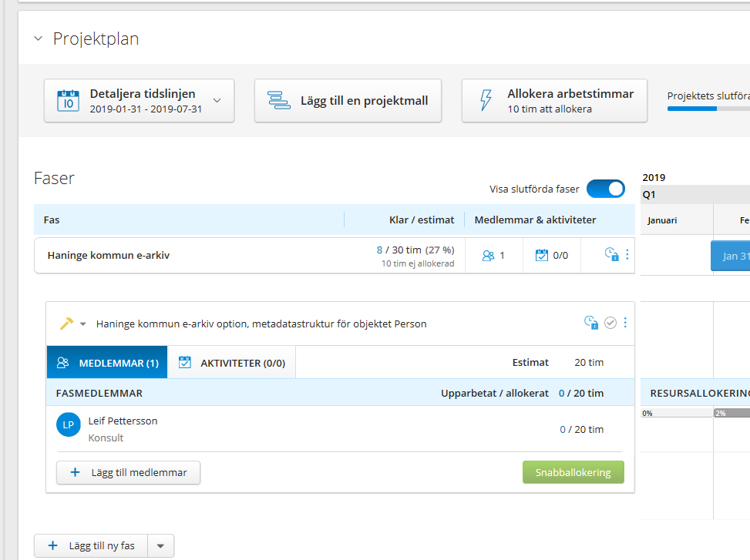Click the FASMEDLEMMAR heading
The width and height of the screenshot is (750, 560).
click(99, 394)
